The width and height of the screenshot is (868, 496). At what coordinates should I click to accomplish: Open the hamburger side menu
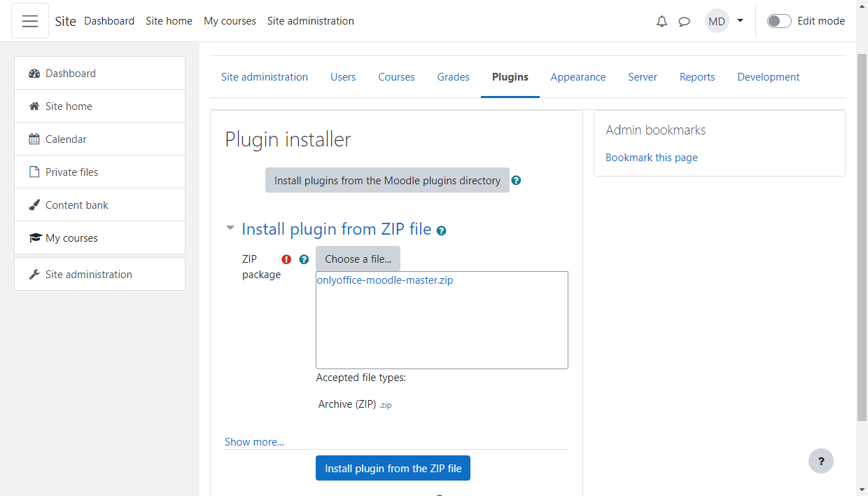pos(30,21)
